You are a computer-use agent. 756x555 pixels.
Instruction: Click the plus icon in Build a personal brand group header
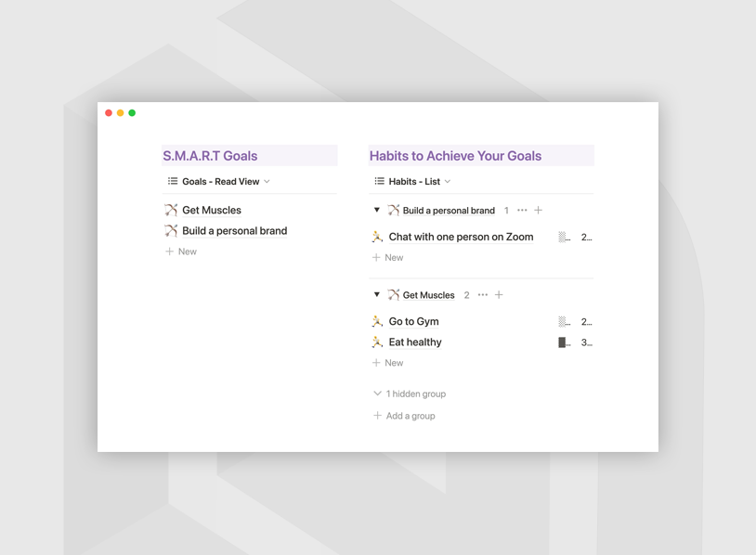(x=539, y=211)
